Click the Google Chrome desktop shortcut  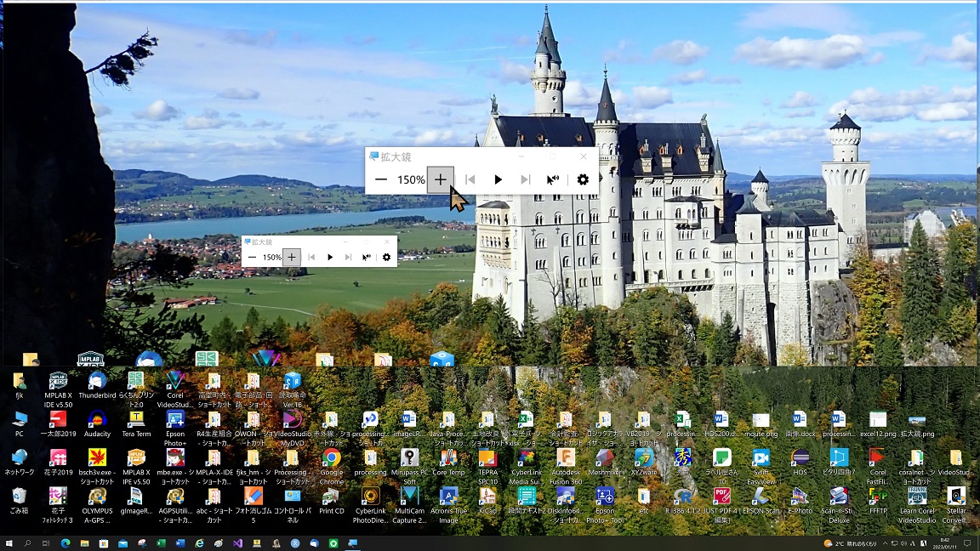pyautogui.click(x=331, y=458)
